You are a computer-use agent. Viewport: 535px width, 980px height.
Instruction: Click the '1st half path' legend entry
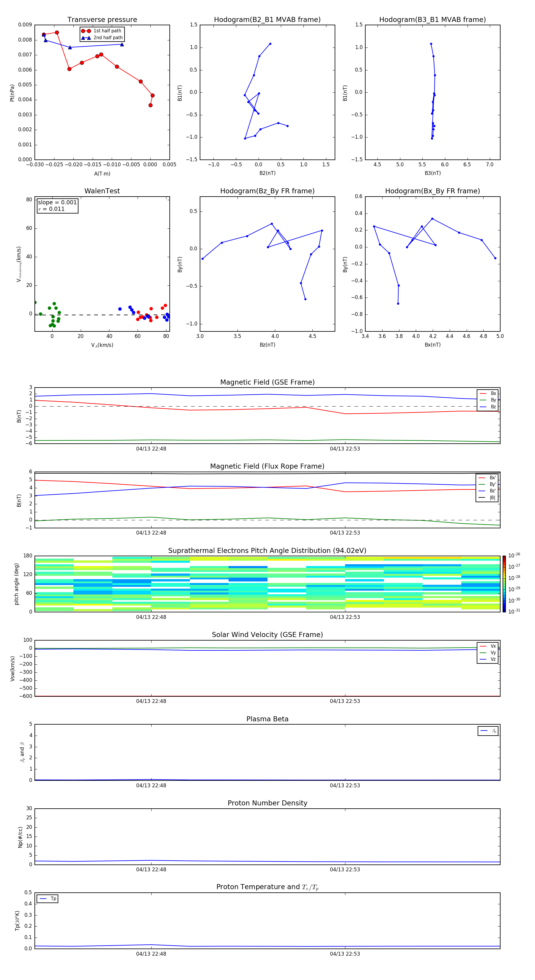pyautogui.click(x=102, y=31)
